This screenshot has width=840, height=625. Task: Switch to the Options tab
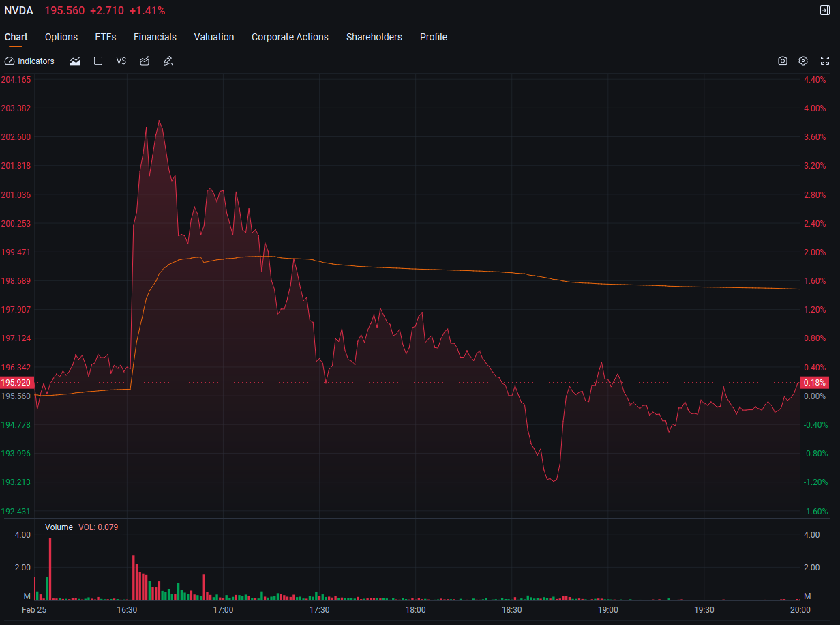coord(61,37)
